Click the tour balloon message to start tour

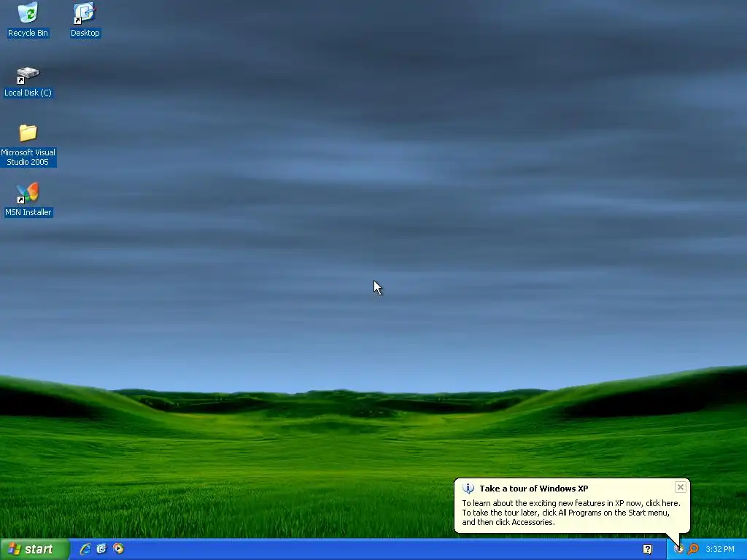[x=570, y=513]
